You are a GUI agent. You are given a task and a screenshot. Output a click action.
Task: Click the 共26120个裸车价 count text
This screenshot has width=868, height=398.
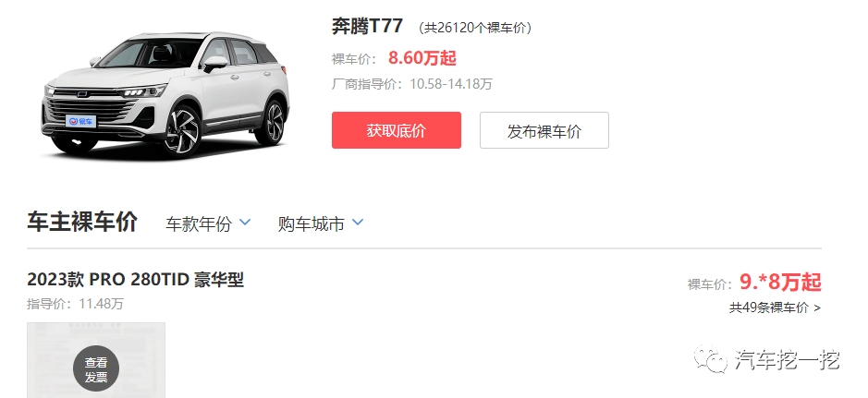(474, 28)
